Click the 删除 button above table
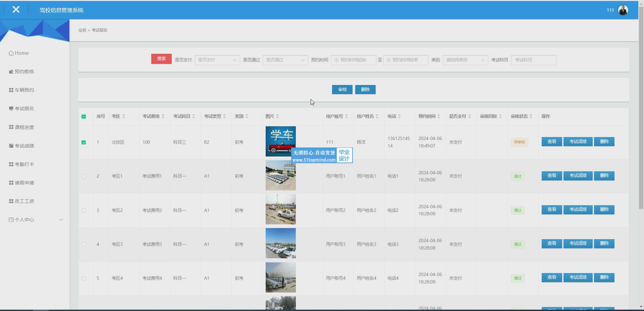Viewport: 644px width, 311px height. click(x=365, y=89)
